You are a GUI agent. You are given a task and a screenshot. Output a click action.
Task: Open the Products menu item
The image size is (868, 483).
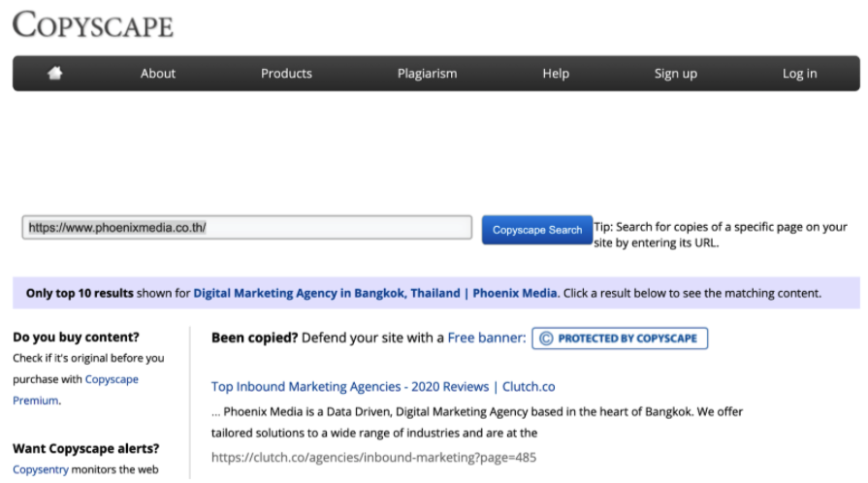286,73
